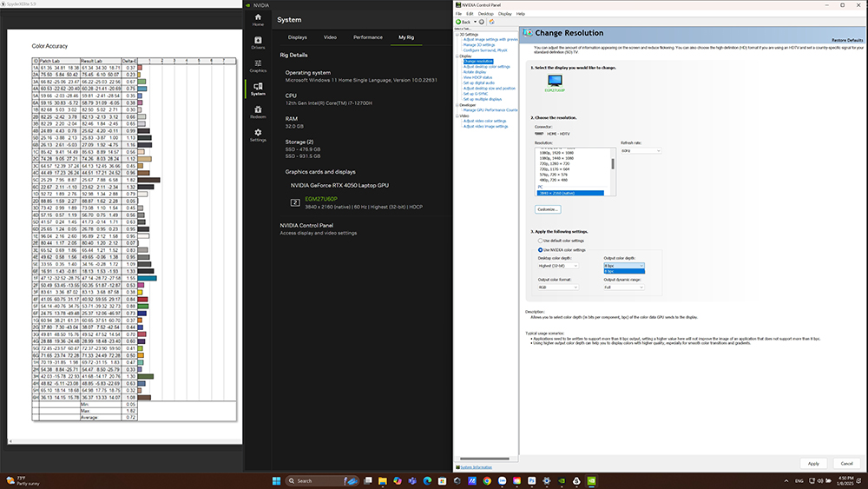Open Google Chrome from the taskbar

487,480
